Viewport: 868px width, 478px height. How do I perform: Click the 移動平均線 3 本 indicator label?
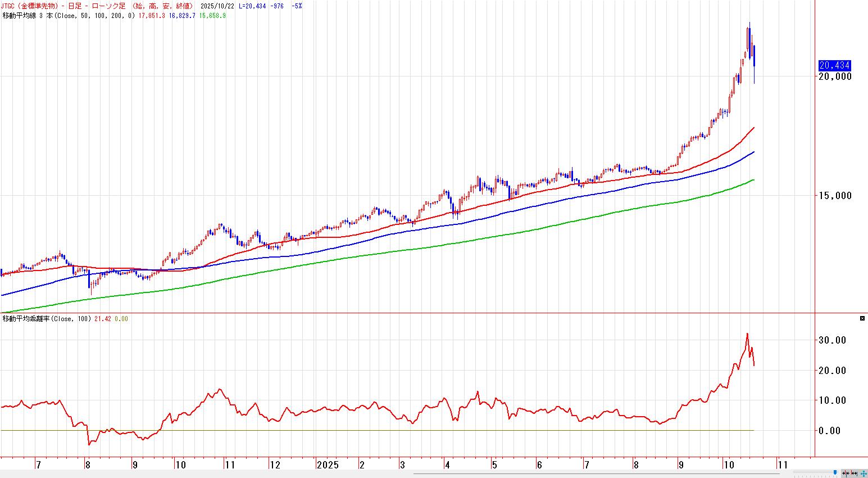coord(27,15)
